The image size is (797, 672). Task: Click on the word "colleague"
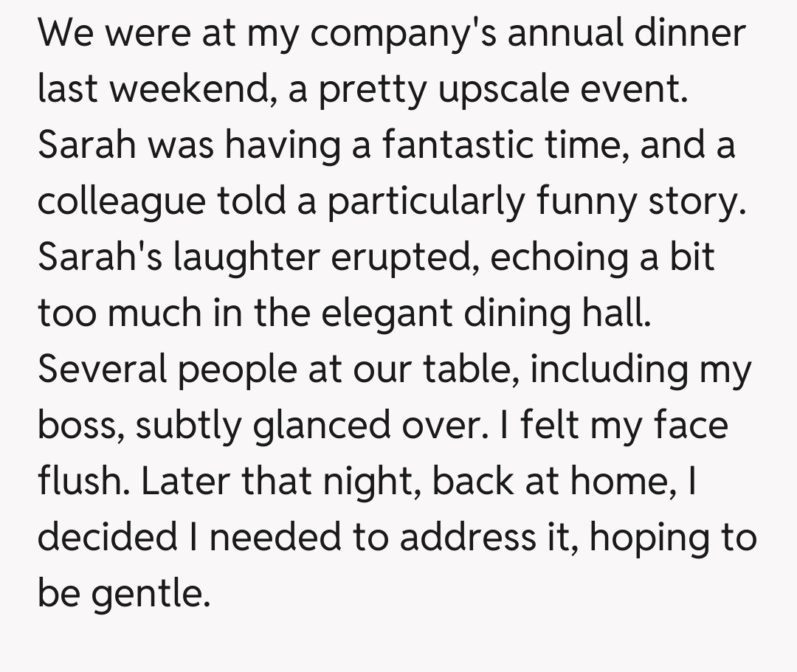tap(121, 201)
